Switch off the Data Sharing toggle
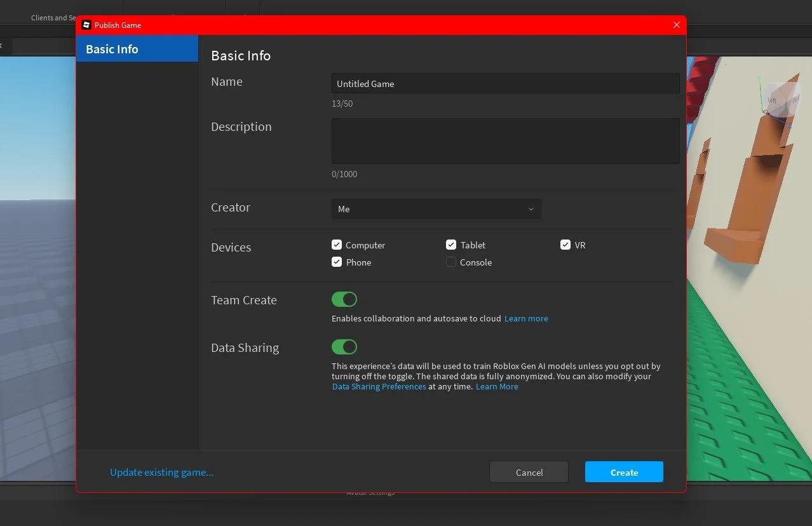 (x=344, y=347)
